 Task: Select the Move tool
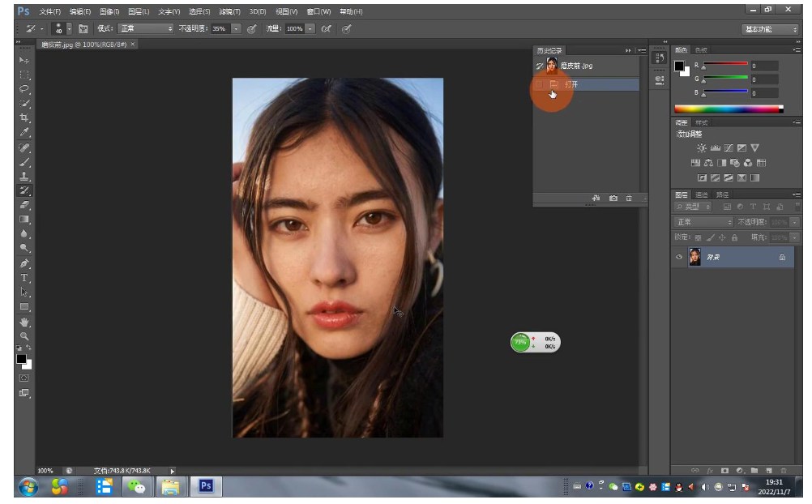coord(24,61)
